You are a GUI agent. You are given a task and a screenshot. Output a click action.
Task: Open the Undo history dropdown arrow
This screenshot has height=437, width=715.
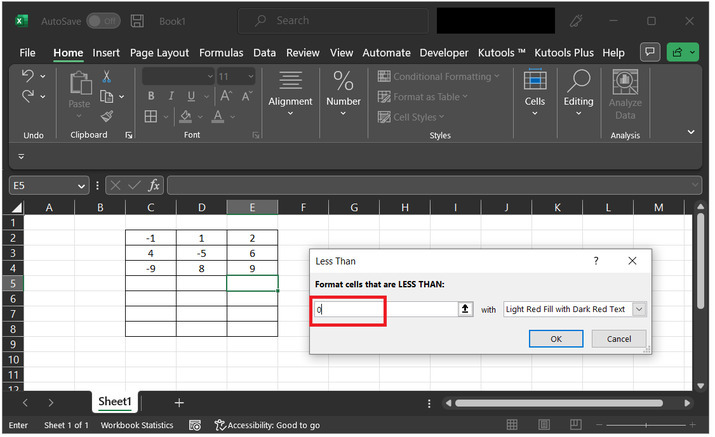(43, 76)
